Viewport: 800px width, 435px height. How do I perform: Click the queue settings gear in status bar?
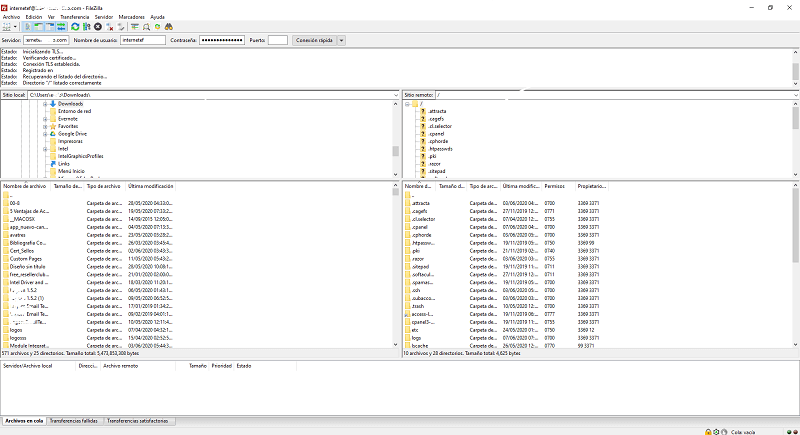pos(716,432)
